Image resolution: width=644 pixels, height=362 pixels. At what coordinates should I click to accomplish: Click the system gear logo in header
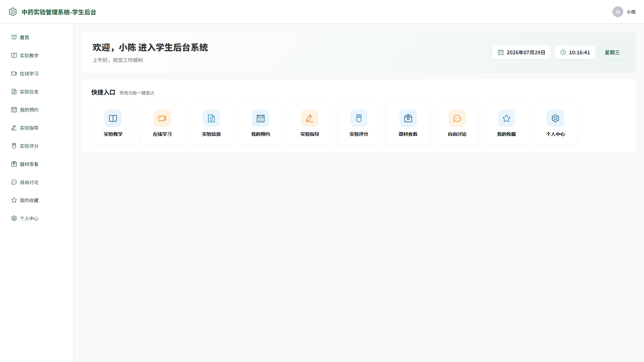coord(13,12)
